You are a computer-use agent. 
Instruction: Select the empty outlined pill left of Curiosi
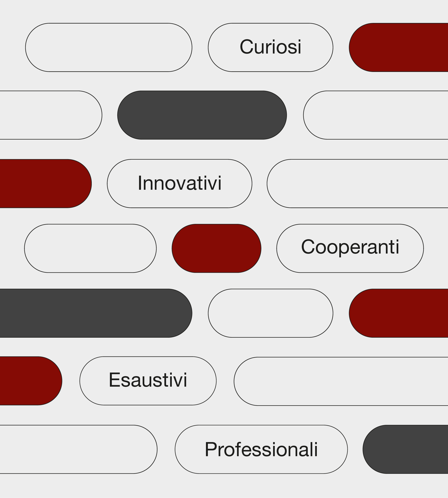point(108,47)
